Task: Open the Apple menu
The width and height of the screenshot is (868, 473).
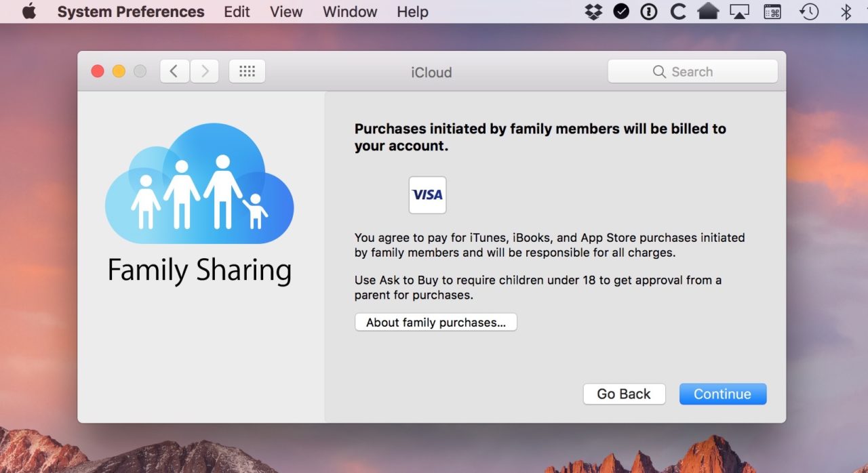Action: tap(28, 12)
